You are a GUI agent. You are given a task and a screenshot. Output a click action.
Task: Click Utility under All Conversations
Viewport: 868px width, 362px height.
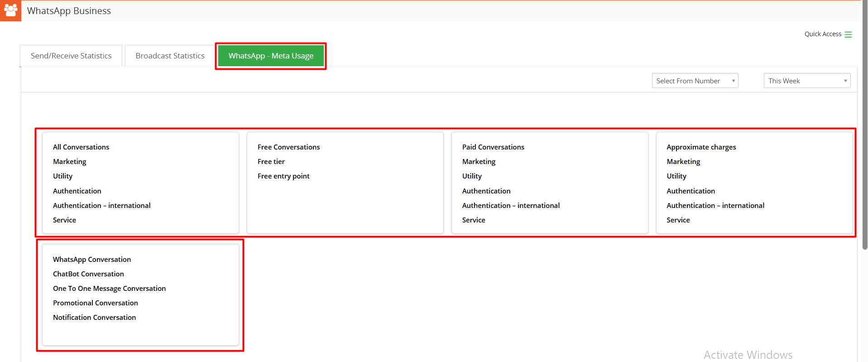tap(62, 176)
